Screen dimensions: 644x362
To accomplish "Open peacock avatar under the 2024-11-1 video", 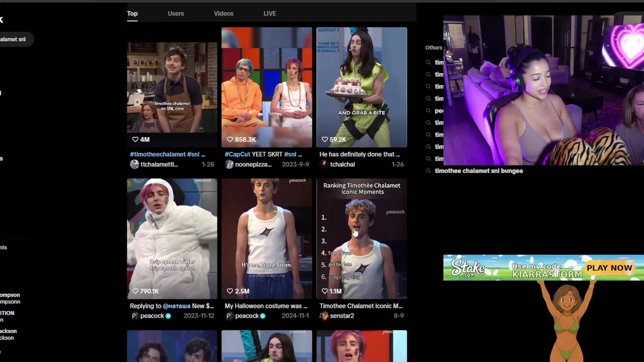I will point(229,316).
